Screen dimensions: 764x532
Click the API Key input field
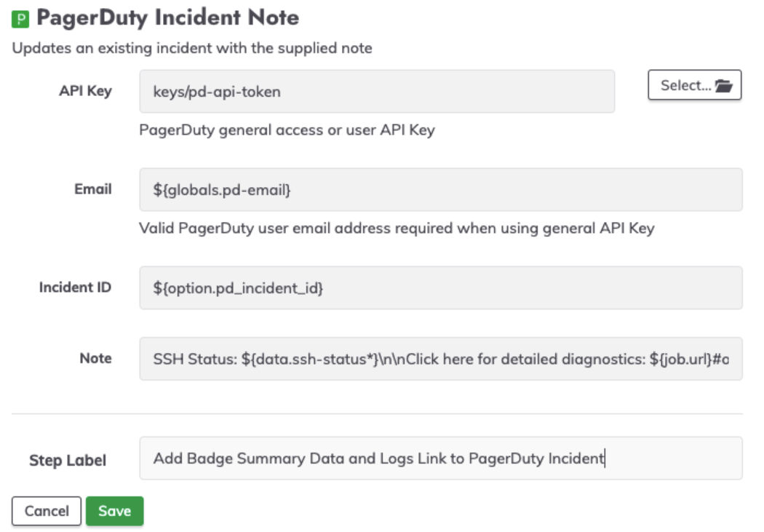(377, 92)
